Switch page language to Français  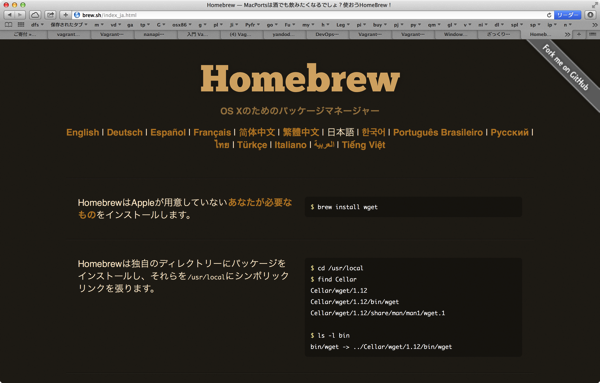click(212, 132)
